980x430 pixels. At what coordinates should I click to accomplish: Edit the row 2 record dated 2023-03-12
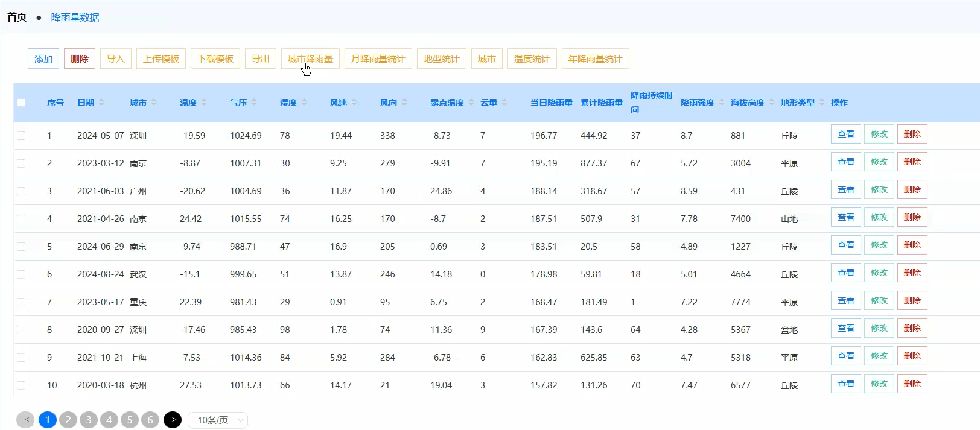pyautogui.click(x=879, y=162)
